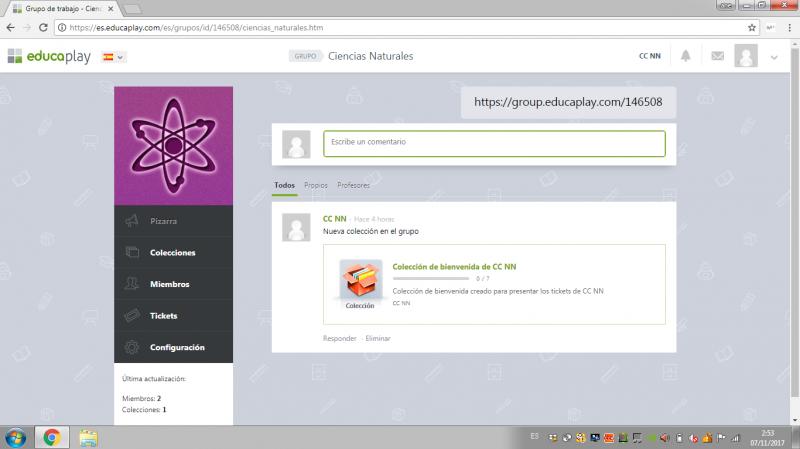Select the Propios tab
Image resolution: width=800 pixels, height=449 pixels.
[x=316, y=185]
